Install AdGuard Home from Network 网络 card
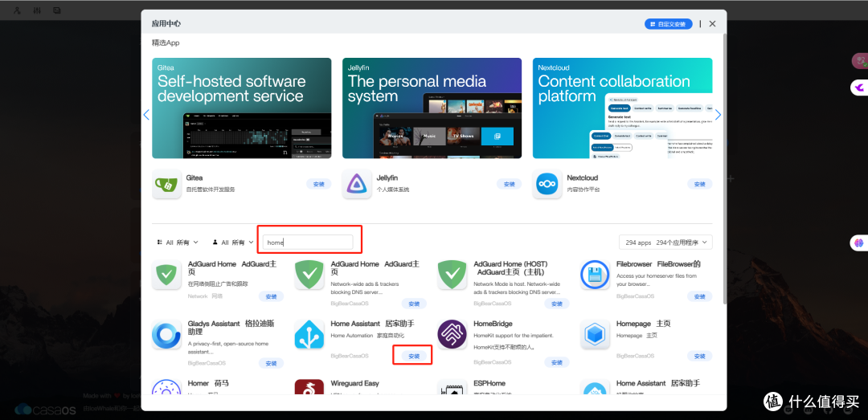The image size is (868, 420). click(272, 296)
